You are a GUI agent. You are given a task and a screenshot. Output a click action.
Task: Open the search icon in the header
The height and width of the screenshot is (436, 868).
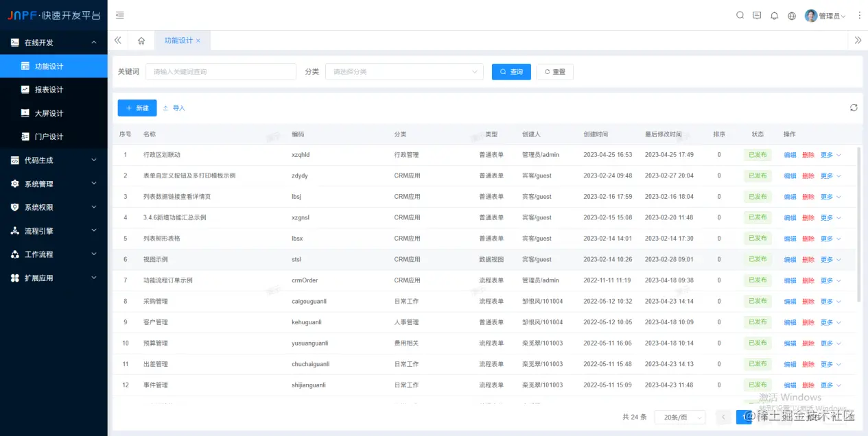click(x=740, y=15)
